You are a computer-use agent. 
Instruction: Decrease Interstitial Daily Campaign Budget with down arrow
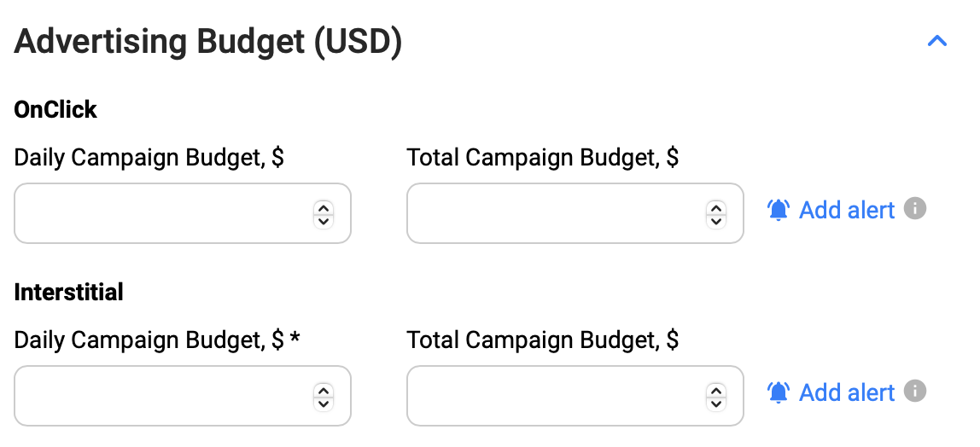tap(323, 403)
